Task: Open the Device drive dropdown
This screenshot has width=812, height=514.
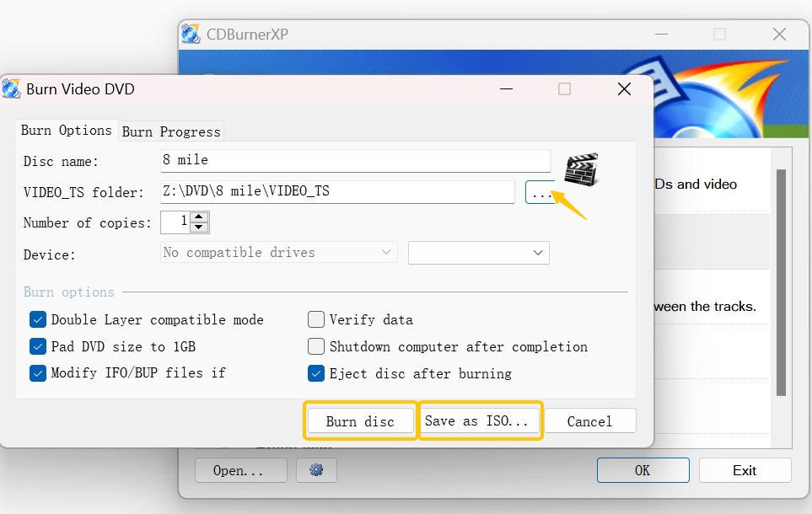Action: coord(278,253)
